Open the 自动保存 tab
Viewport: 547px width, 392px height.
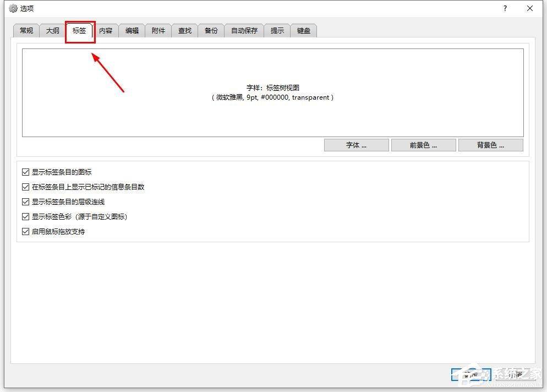pos(244,31)
